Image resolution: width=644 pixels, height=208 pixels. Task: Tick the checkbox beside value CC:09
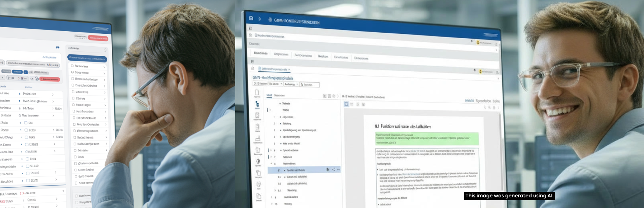[x=28, y=180]
